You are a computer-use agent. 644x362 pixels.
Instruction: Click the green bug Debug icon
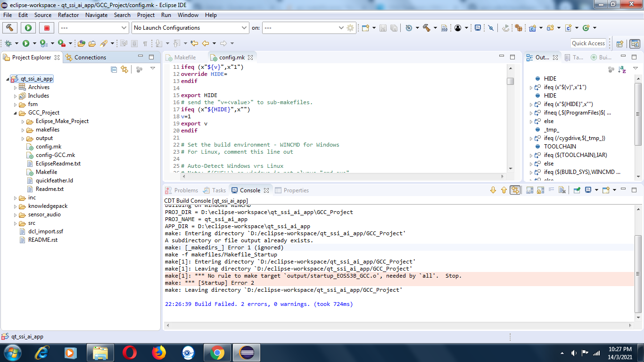click(8, 43)
